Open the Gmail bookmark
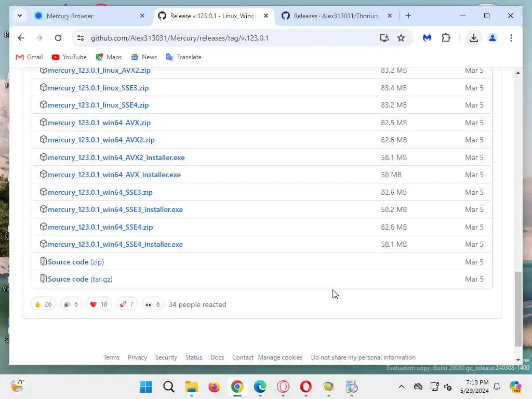Viewport: 532px width, 399px height. pos(29,57)
